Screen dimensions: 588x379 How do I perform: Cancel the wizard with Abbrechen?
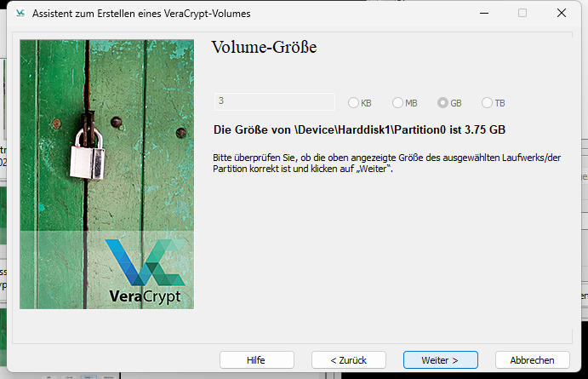coord(532,360)
